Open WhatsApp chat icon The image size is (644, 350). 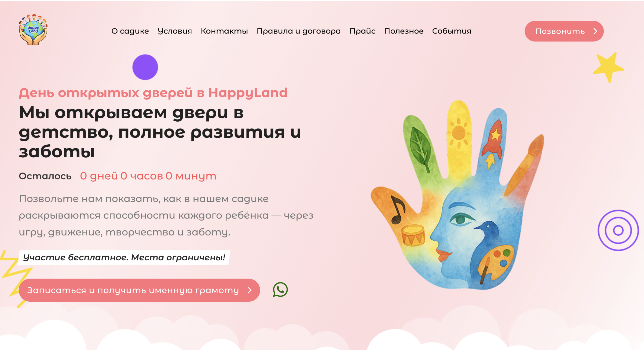(280, 290)
